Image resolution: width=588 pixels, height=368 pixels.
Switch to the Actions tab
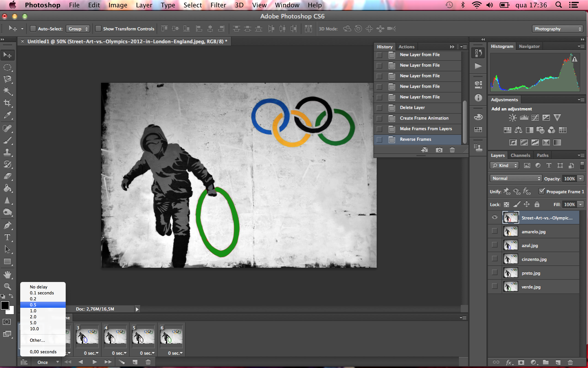(x=406, y=47)
